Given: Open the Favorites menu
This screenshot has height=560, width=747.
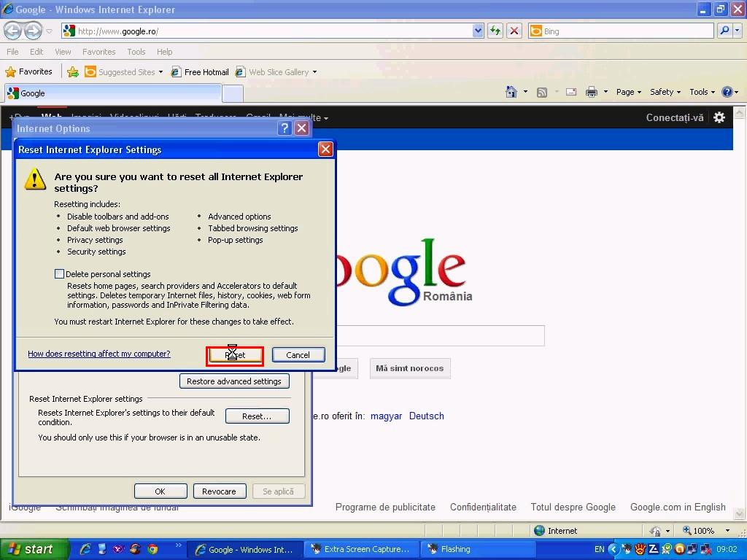Looking at the screenshot, I should click(98, 52).
